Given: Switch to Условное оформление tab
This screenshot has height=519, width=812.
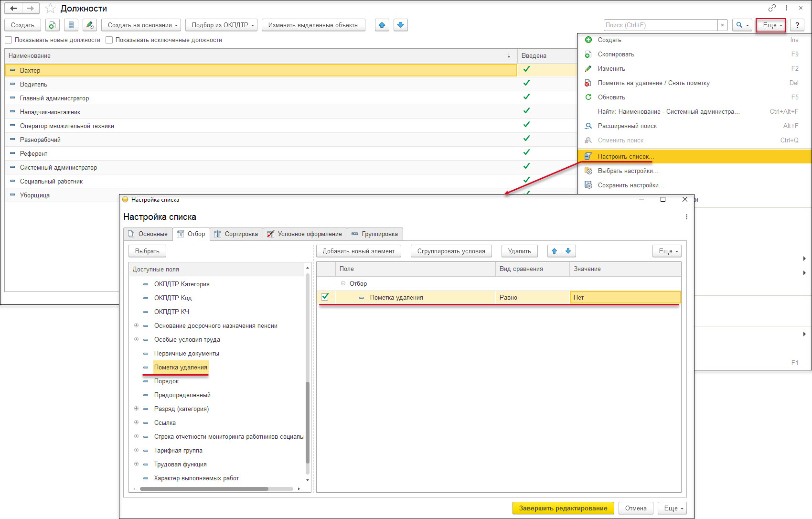Looking at the screenshot, I should click(x=305, y=234).
